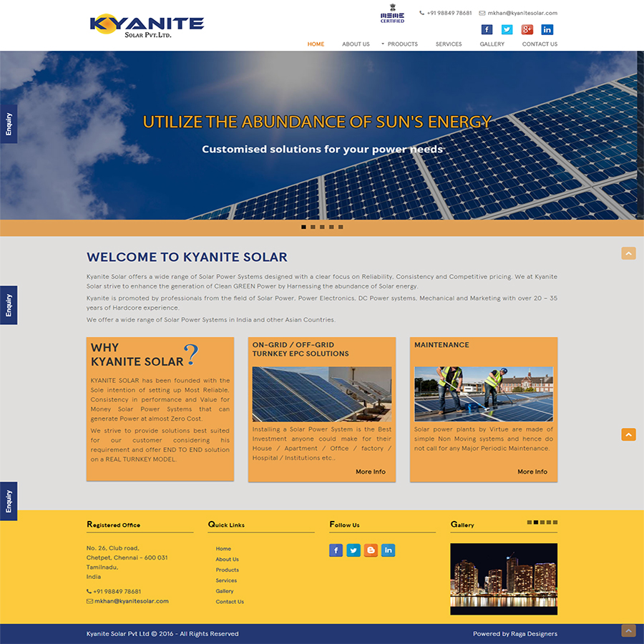This screenshot has width=644, height=644.
Task: Click the WHY KYANITE SOLAR heading
Action: 137,354
